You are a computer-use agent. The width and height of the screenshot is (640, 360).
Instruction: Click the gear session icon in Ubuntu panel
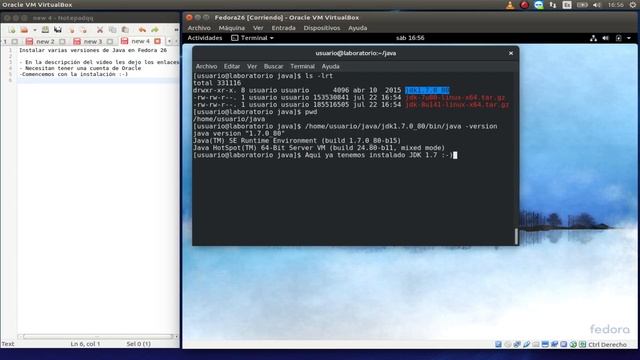point(633,5)
